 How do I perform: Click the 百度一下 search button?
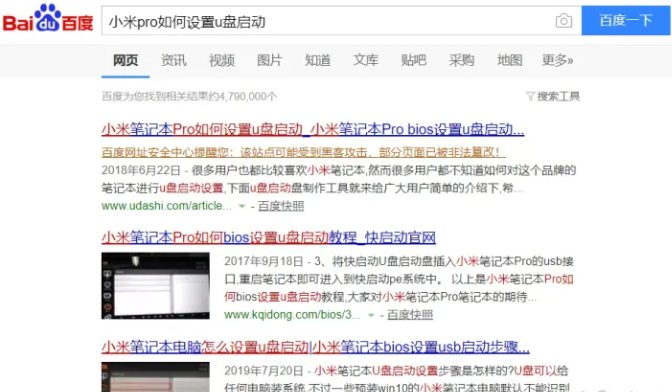[x=626, y=21]
